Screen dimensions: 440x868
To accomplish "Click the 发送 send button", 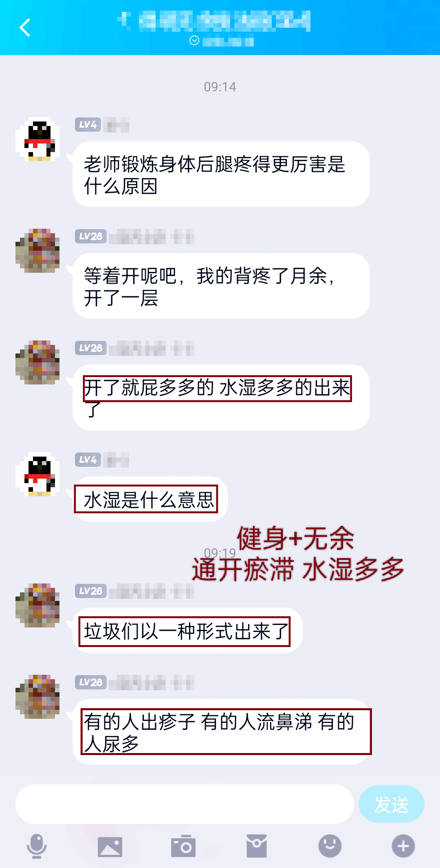I will [392, 804].
